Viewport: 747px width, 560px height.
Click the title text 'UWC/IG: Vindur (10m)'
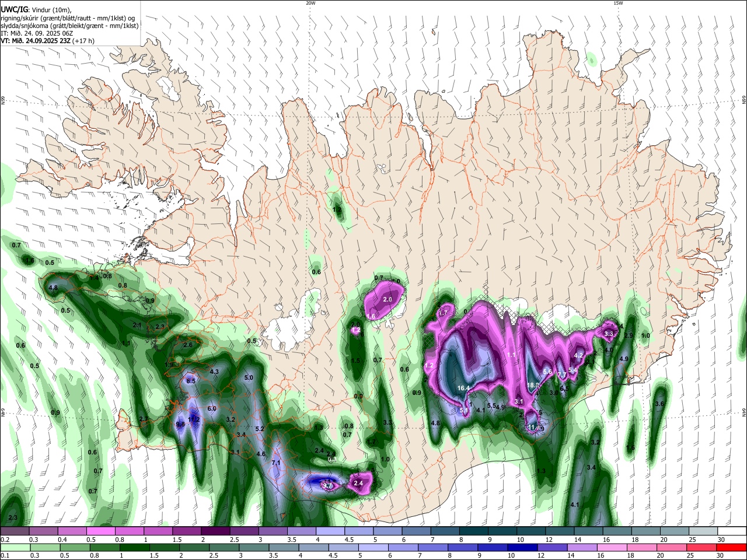[34, 10]
